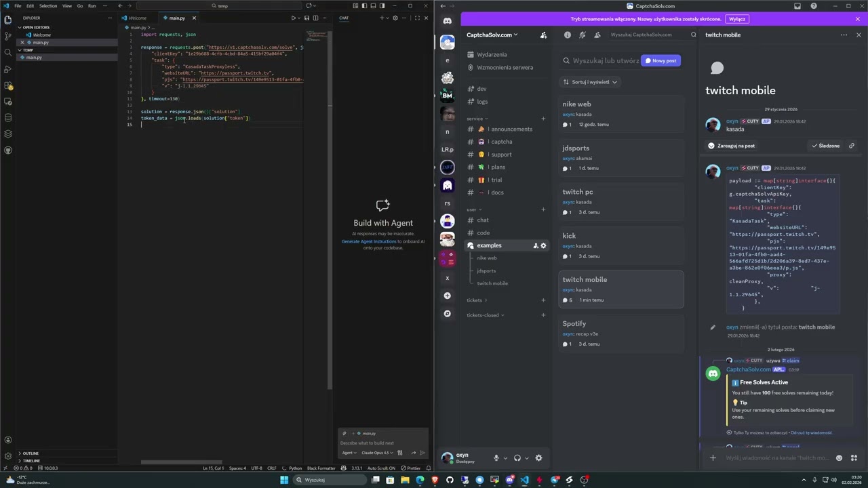The width and height of the screenshot is (868, 488).
Task: Open the Selection menu in VS Code
Action: pos(48,6)
